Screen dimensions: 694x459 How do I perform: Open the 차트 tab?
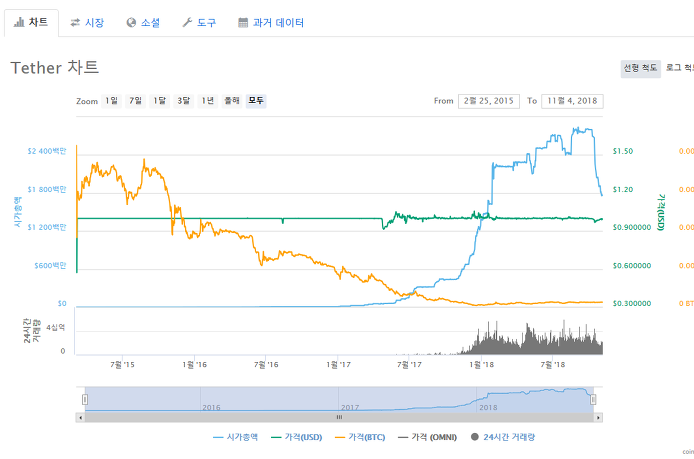click(31, 23)
